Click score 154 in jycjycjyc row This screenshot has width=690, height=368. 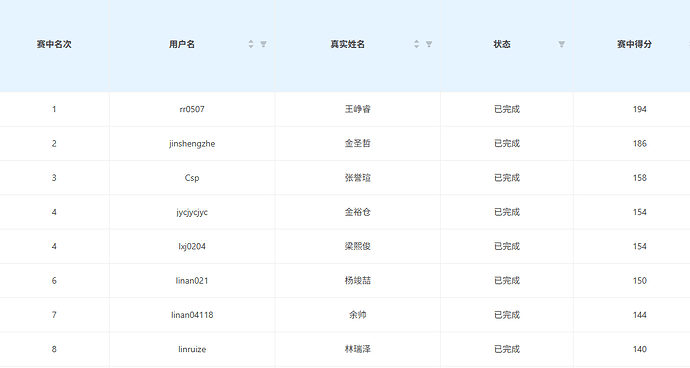[x=639, y=212]
